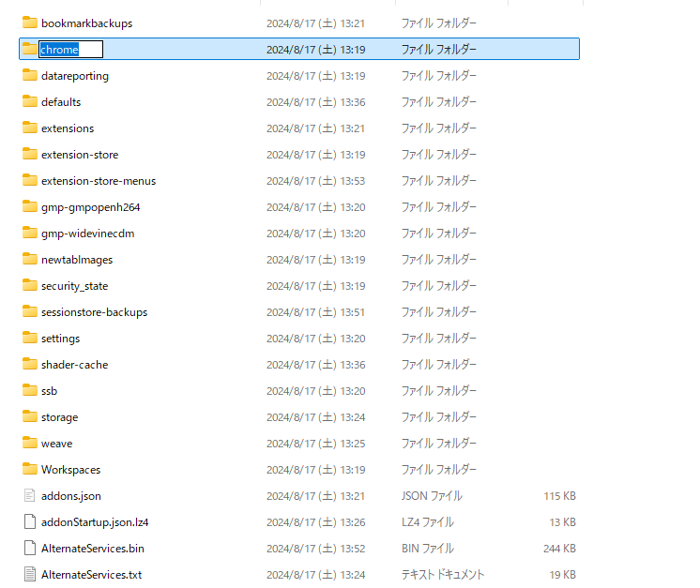Click the newtabImages folder name

point(77,260)
